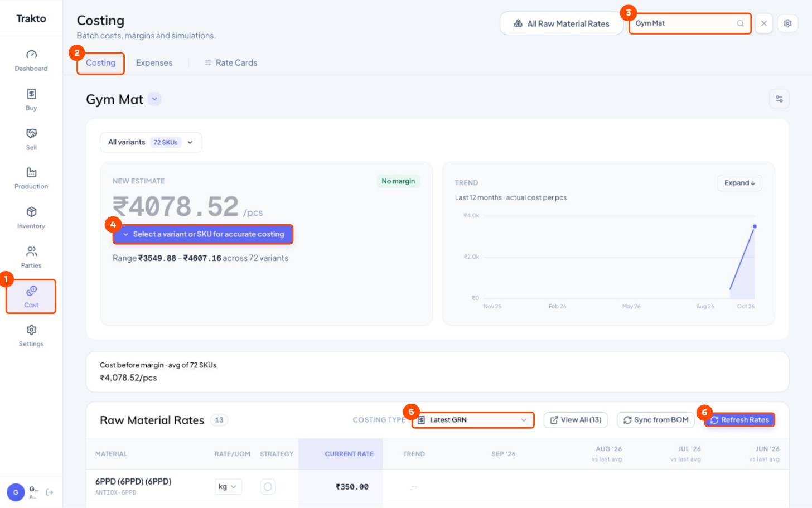
Task: Open the Settings gear in sidebar
Action: [x=31, y=330]
